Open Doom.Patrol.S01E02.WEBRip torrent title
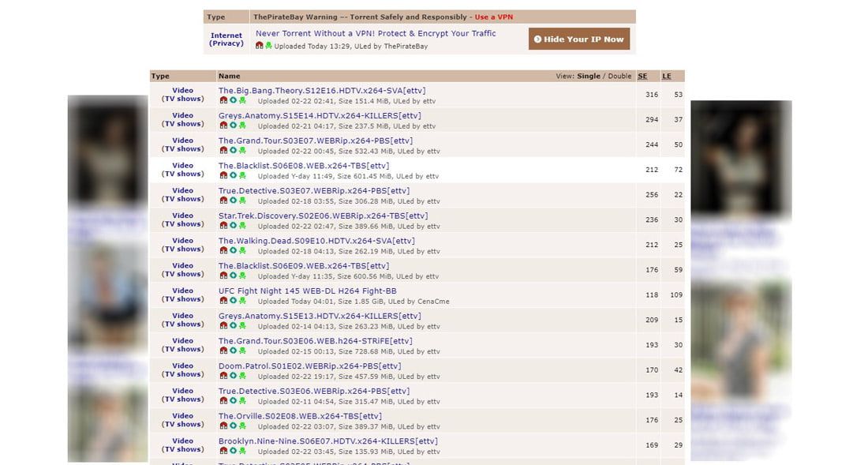This screenshot has width=868, height=465. click(x=309, y=366)
